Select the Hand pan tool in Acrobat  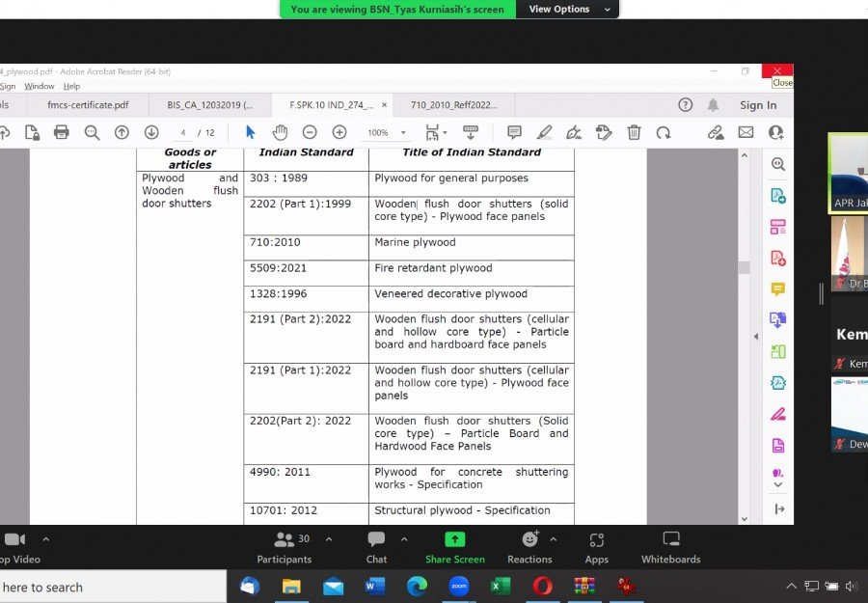(280, 132)
